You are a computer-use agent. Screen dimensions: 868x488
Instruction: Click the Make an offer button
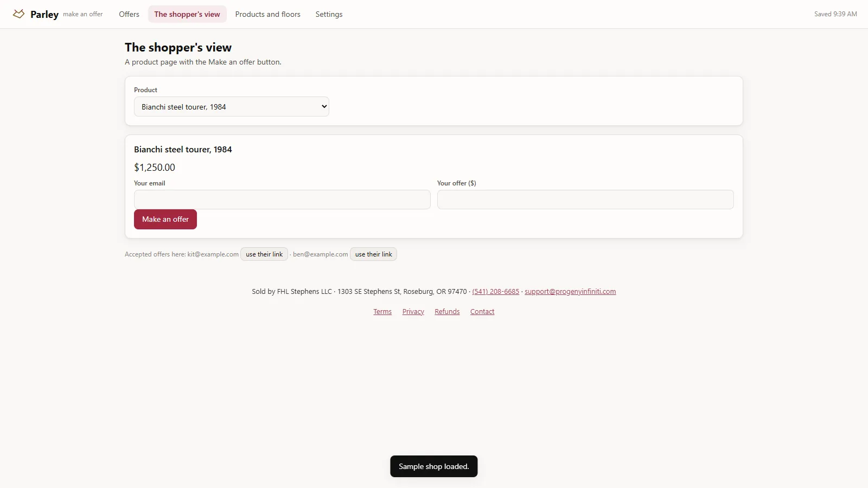coord(165,219)
